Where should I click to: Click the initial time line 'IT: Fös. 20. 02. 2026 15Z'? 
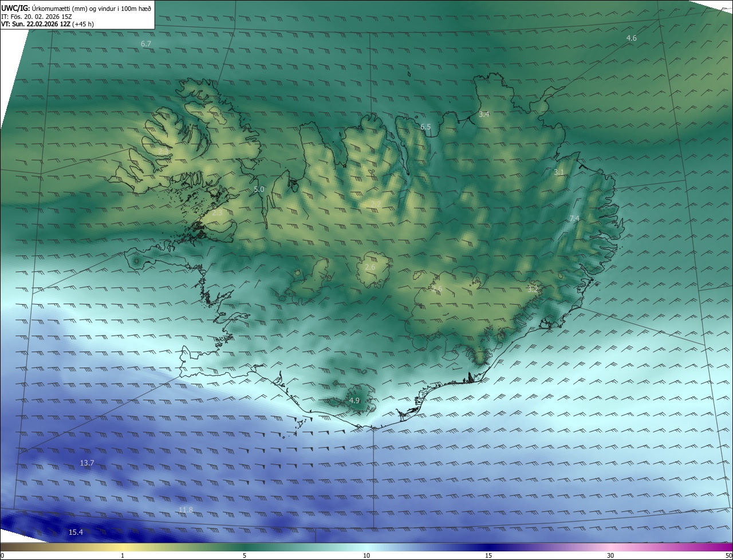[x=37, y=17]
